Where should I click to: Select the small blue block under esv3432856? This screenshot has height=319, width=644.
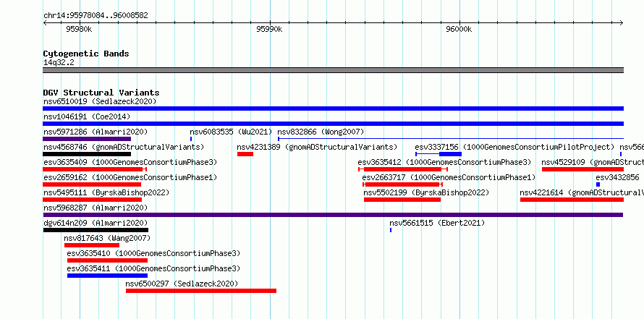coord(598,184)
